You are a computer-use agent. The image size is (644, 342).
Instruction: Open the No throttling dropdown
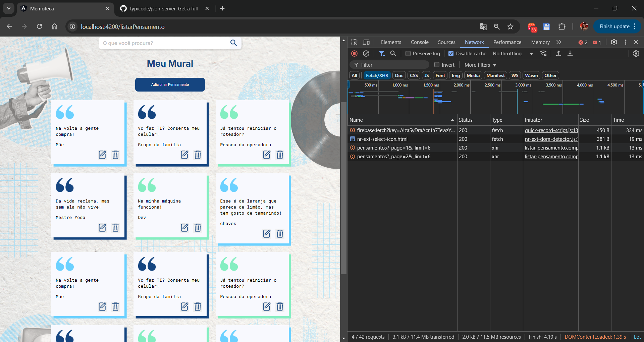pos(513,53)
